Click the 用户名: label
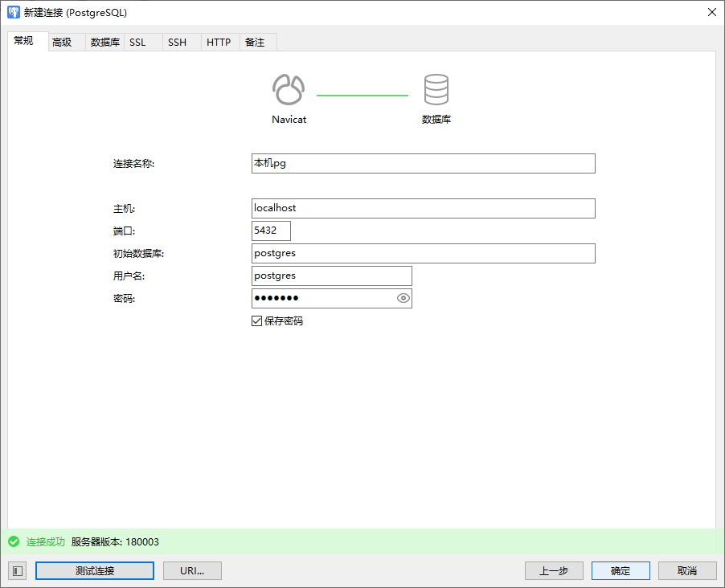This screenshot has width=725, height=588. pos(129,276)
